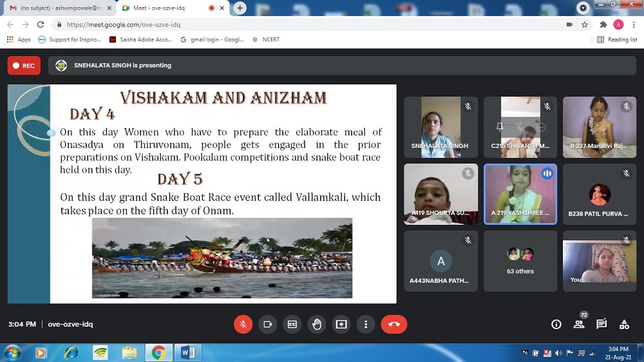The height and width of the screenshot is (362, 644).
Task: Raise your hand in the meeting
Action: point(317,324)
